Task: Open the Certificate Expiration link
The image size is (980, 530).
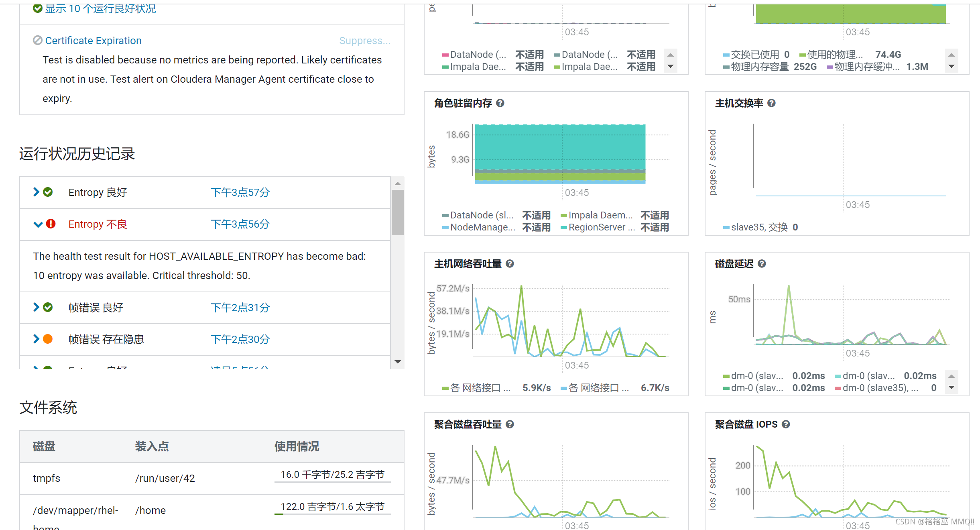Action: pos(93,41)
